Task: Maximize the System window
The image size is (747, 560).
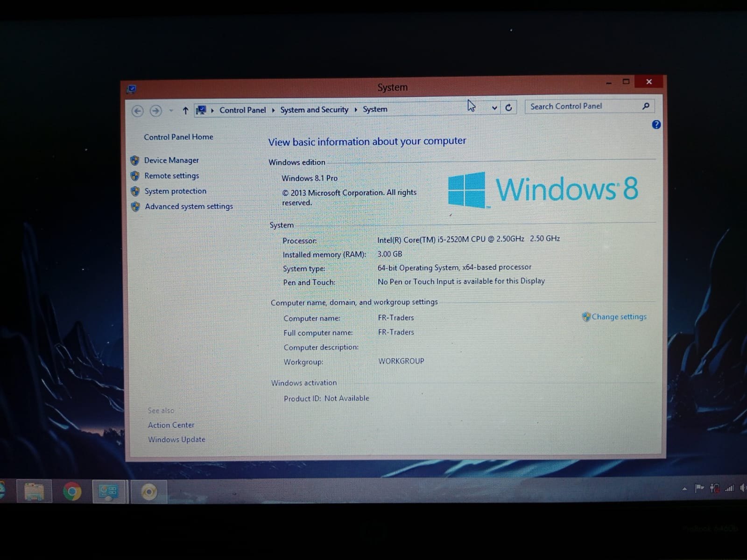Action: (x=626, y=82)
